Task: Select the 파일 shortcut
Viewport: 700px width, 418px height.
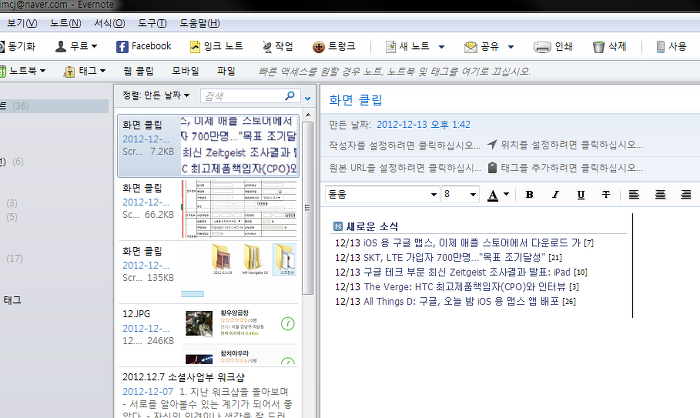Action: coord(226,71)
